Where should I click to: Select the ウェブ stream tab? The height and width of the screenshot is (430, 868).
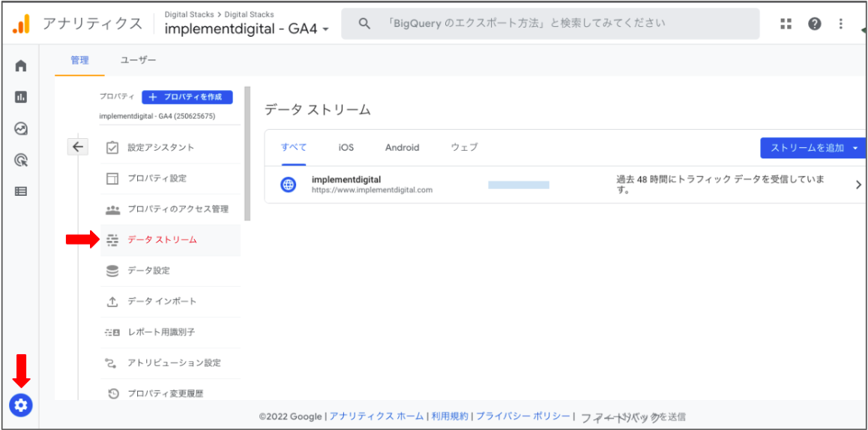click(465, 147)
